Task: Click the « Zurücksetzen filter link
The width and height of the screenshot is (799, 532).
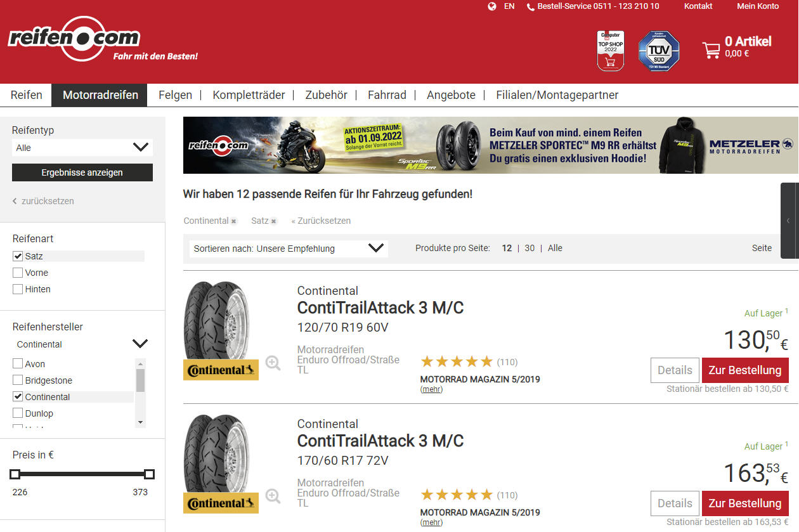Action: (321, 221)
